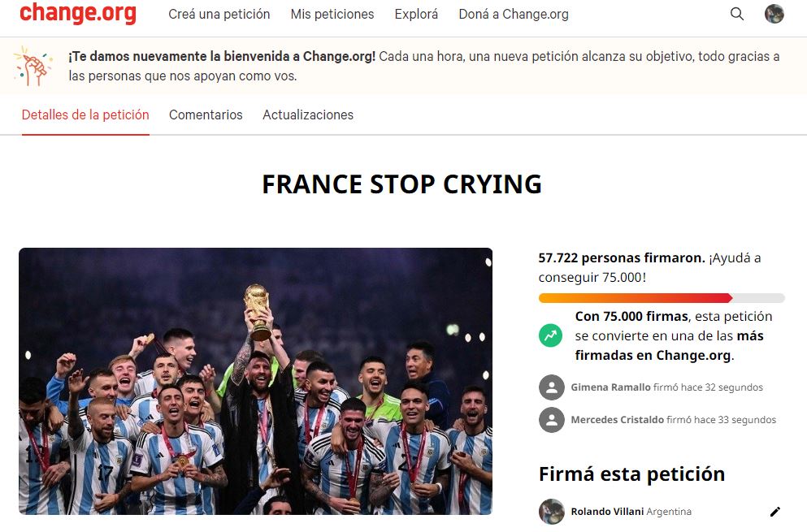The image size is (807, 532).
Task: Switch to the Comentarios tab
Action: coord(206,115)
